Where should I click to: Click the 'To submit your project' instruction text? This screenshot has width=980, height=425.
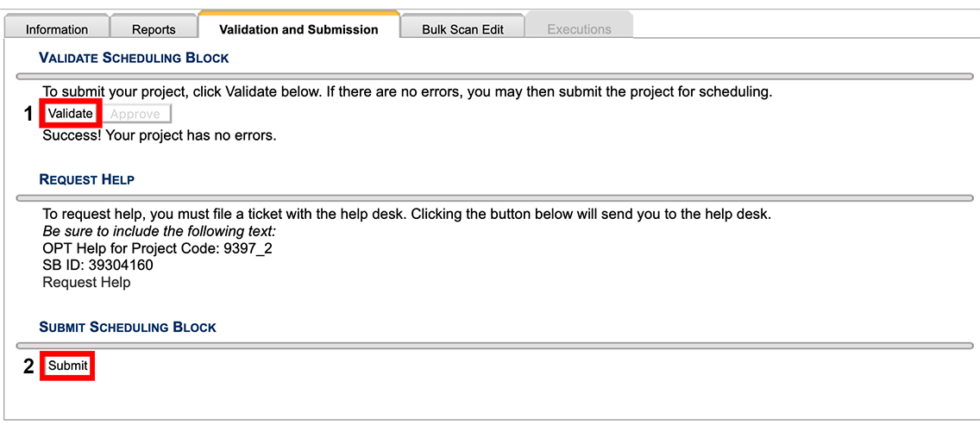point(407,91)
